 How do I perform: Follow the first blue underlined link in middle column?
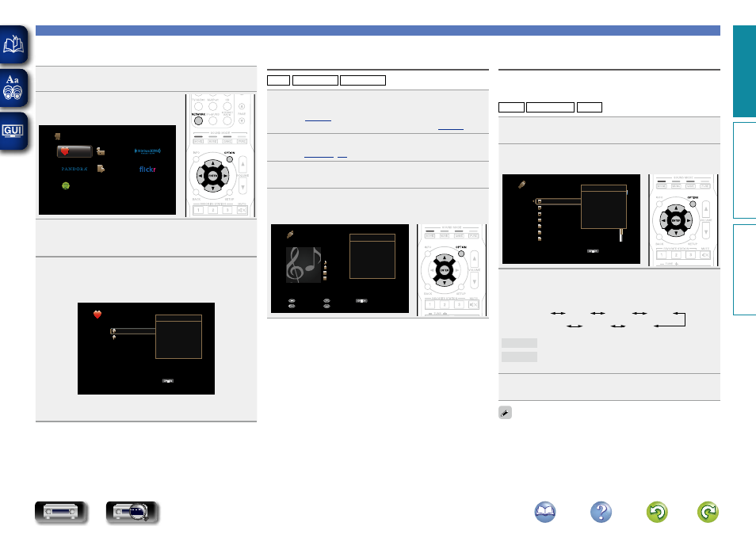pyautogui.click(x=319, y=120)
